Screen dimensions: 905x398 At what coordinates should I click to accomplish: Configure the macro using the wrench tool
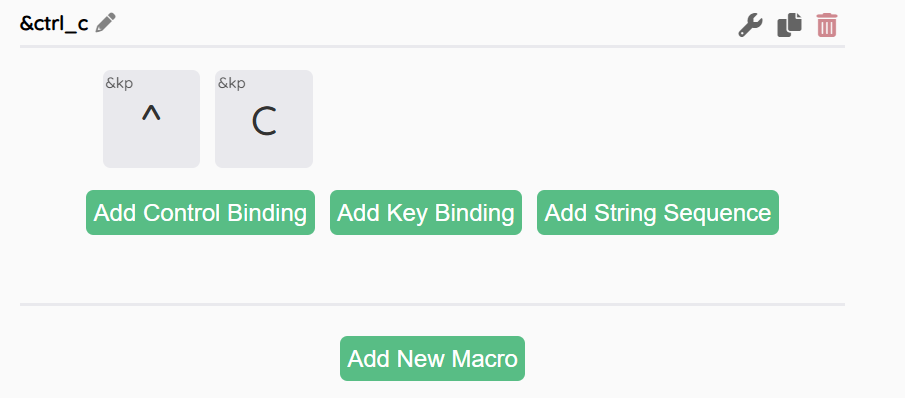click(x=750, y=26)
